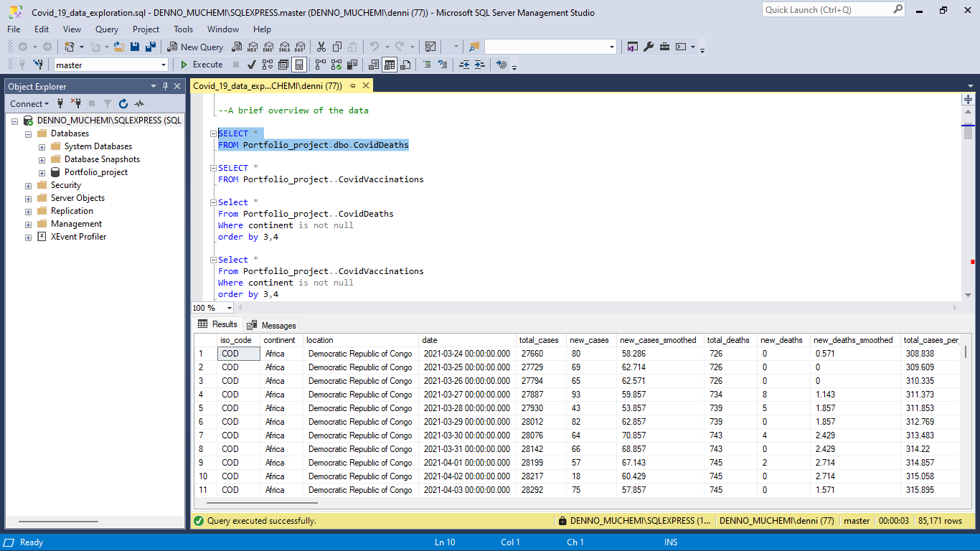Toggle Results to File mode
Screen dimensions: 980x551
pos(405,65)
